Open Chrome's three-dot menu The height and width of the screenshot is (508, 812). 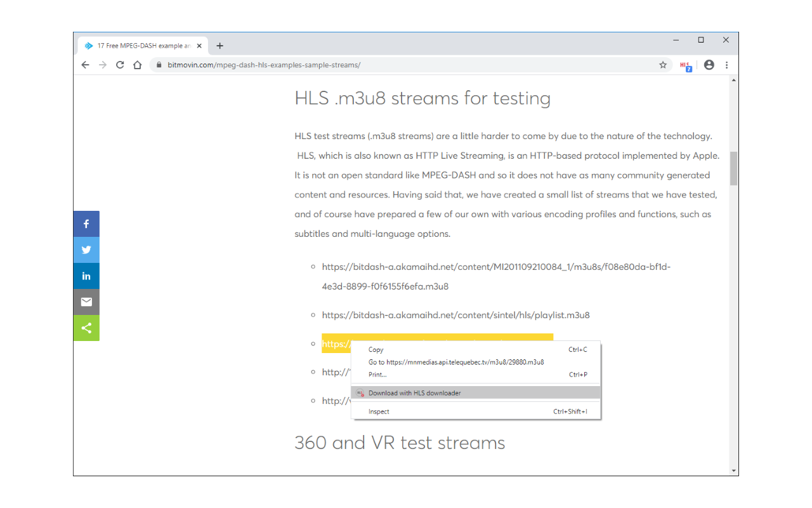click(726, 65)
